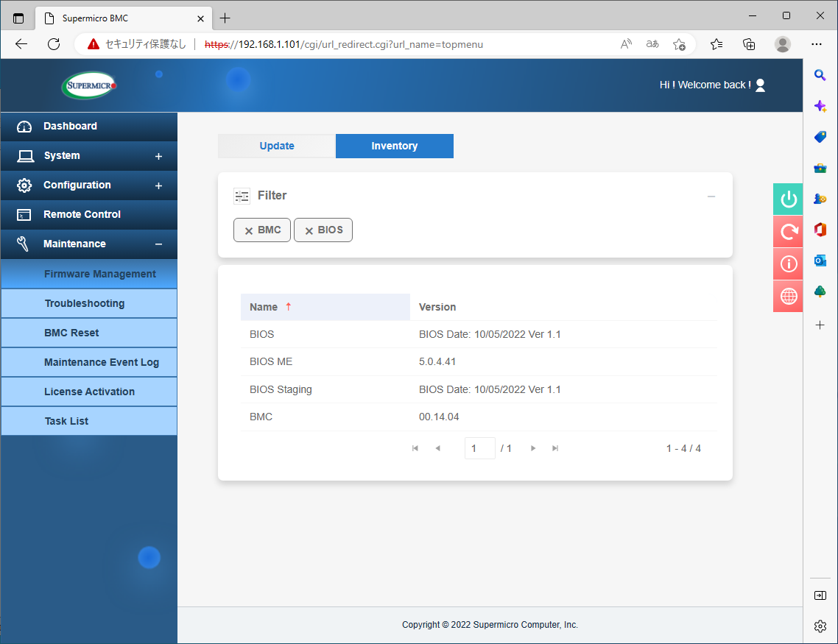The height and width of the screenshot is (644, 838).
Task: Open the Edge sidebar Office icon
Action: pyautogui.click(x=820, y=230)
